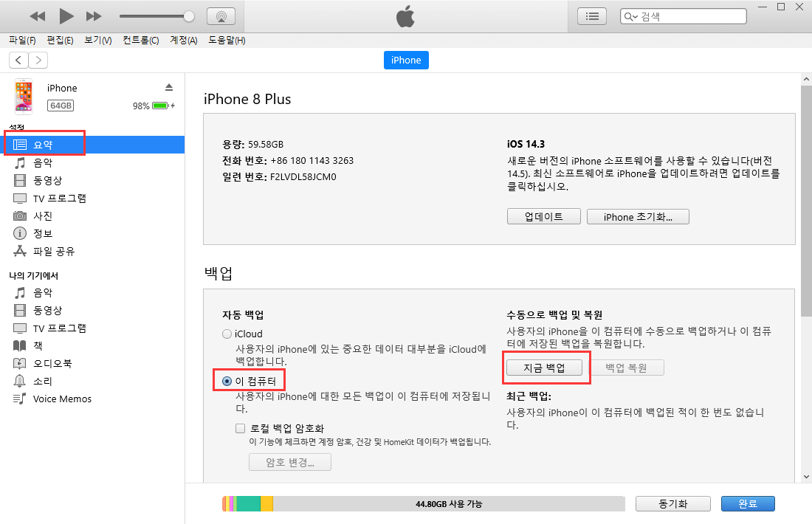Viewport: 812px width, 524px height.
Task: Open the 음악 section under 설정
Action: click(44, 162)
